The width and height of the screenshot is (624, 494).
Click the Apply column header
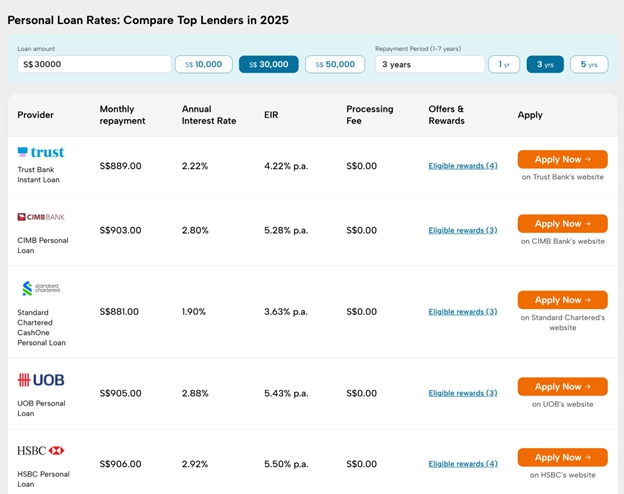click(x=530, y=115)
